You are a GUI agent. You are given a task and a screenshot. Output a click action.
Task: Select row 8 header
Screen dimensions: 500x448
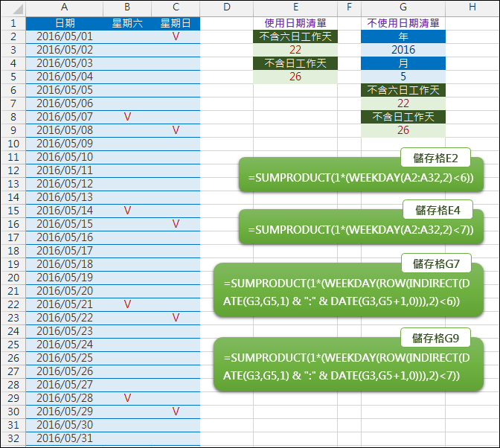pos(13,117)
